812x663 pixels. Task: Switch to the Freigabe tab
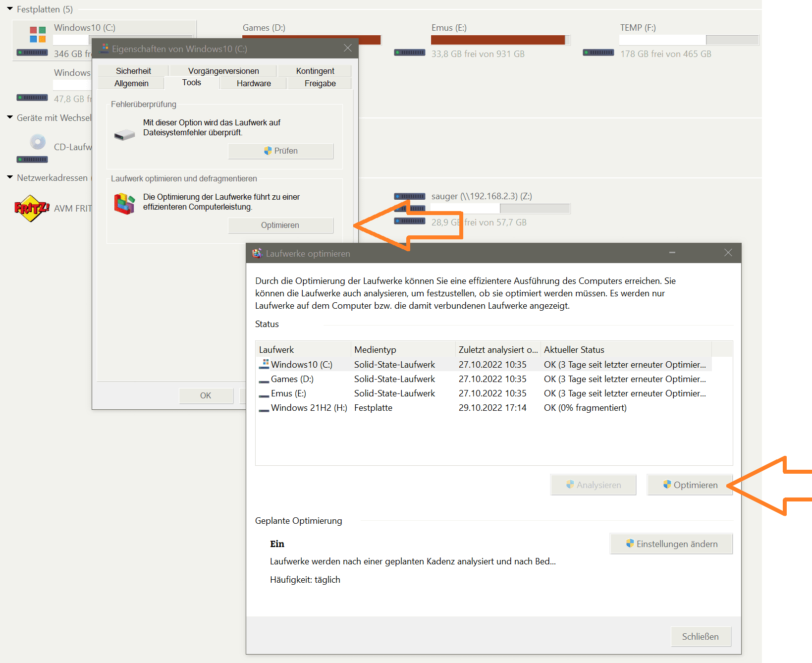(320, 83)
